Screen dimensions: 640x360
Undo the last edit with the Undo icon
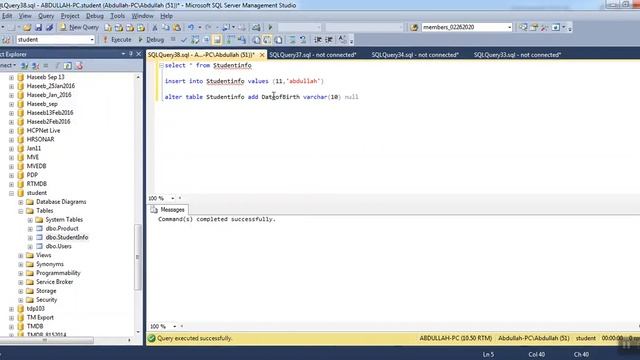pos(191,27)
